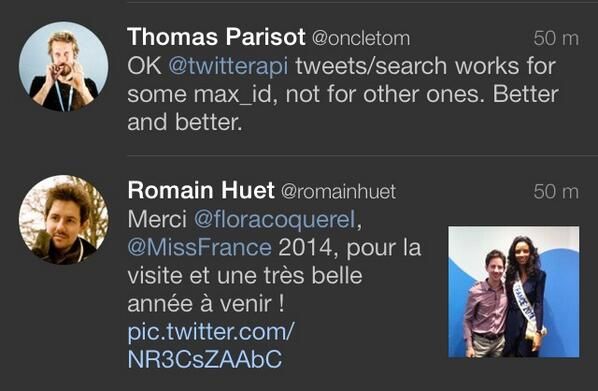Tap the 'année à venir !' line
598x391 pixels.
point(206,304)
